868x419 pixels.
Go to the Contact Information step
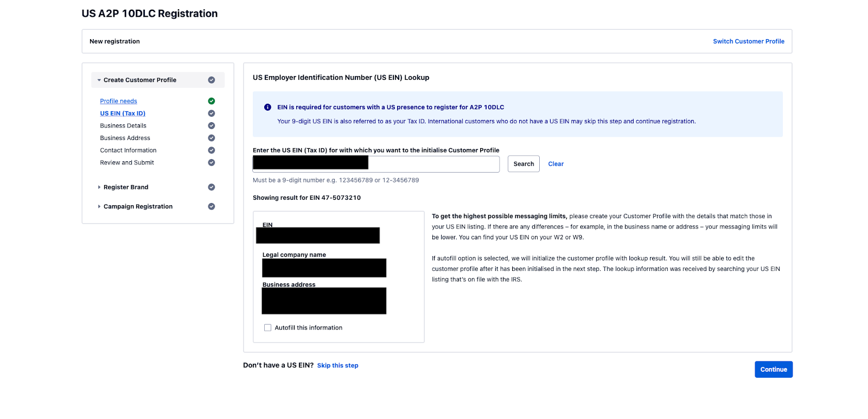pyautogui.click(x=128, y=150)
